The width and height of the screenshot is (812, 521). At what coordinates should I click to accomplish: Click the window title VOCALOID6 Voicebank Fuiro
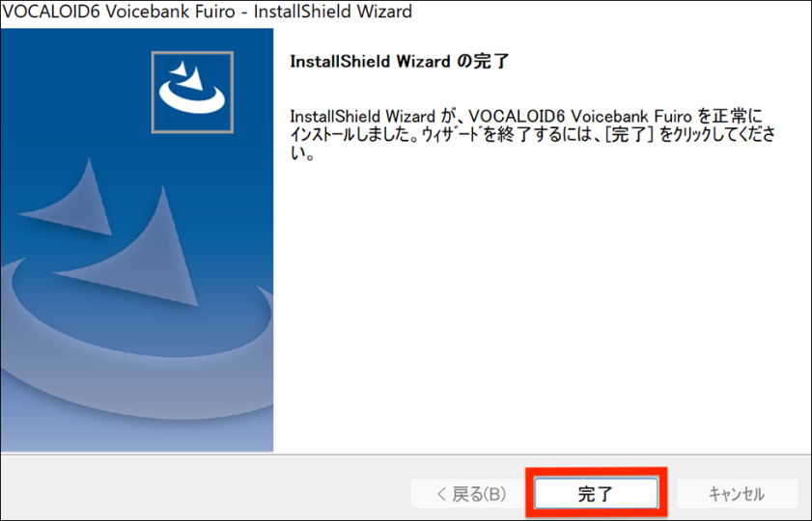click(119, 12)
